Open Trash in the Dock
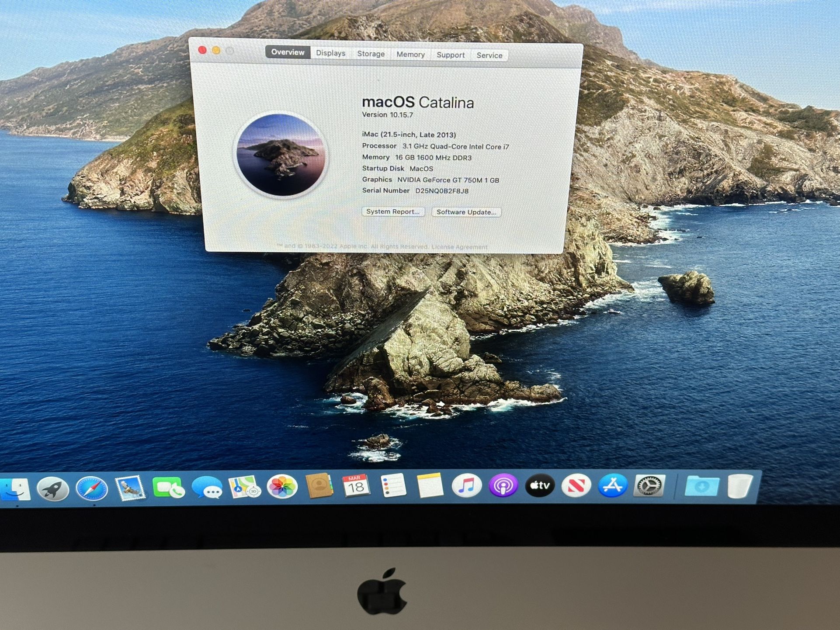 coord(740,485)
